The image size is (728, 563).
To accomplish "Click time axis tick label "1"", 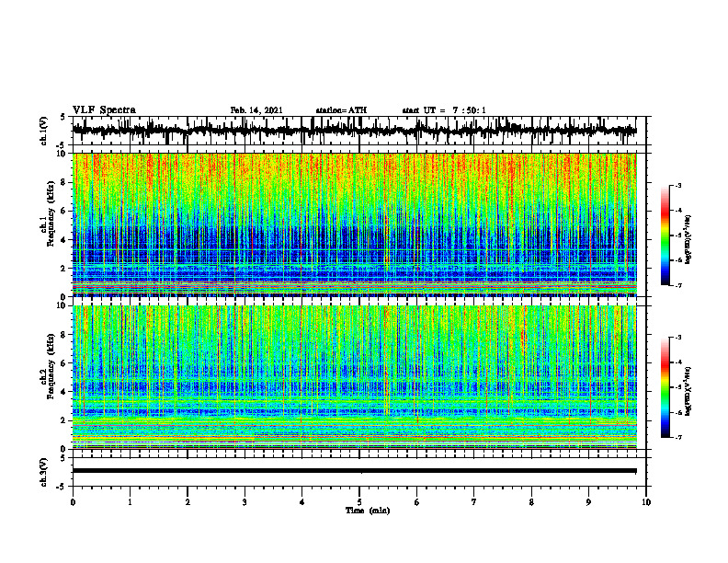I will coord(130,502).
